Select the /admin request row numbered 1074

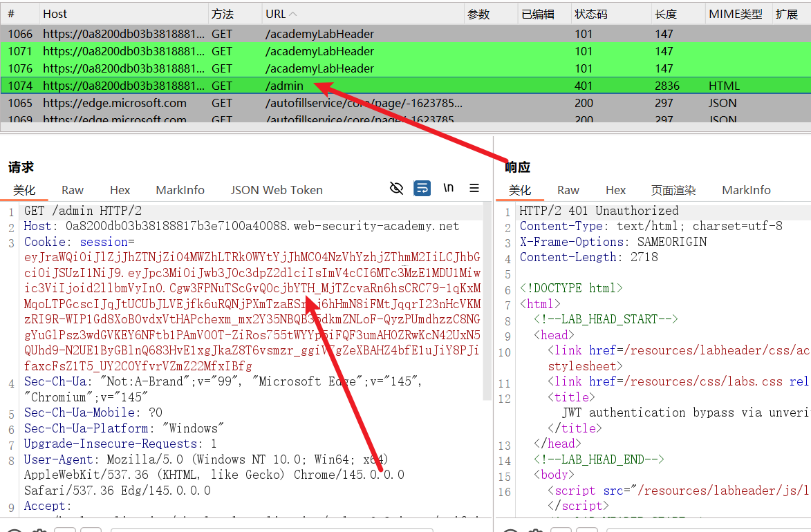(x=283, y=86)
